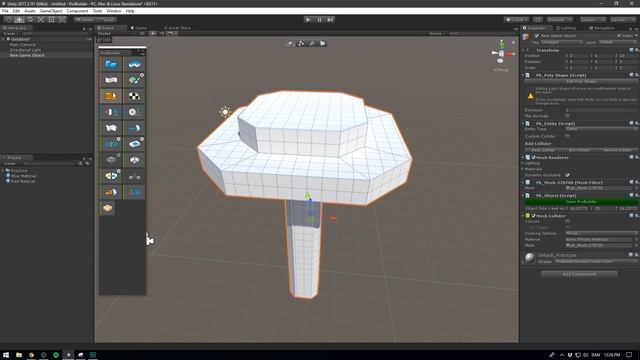This screenshot has width=640, height=360.
Task: Select New Game Object in Hierarchy
Action: (27, 55)
